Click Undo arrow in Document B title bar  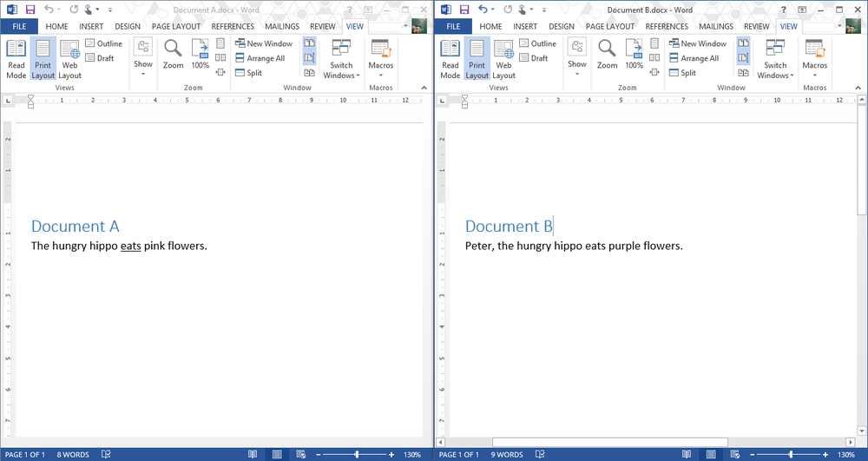point(483,10)
